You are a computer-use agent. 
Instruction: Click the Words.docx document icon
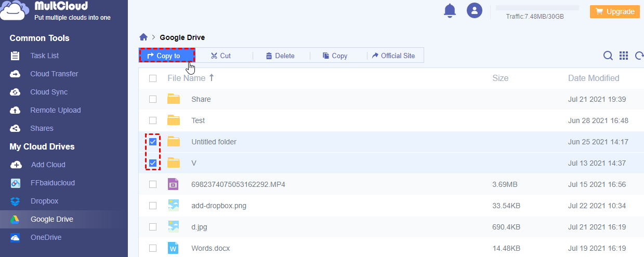pyautogui.click(x=173, y=248)
